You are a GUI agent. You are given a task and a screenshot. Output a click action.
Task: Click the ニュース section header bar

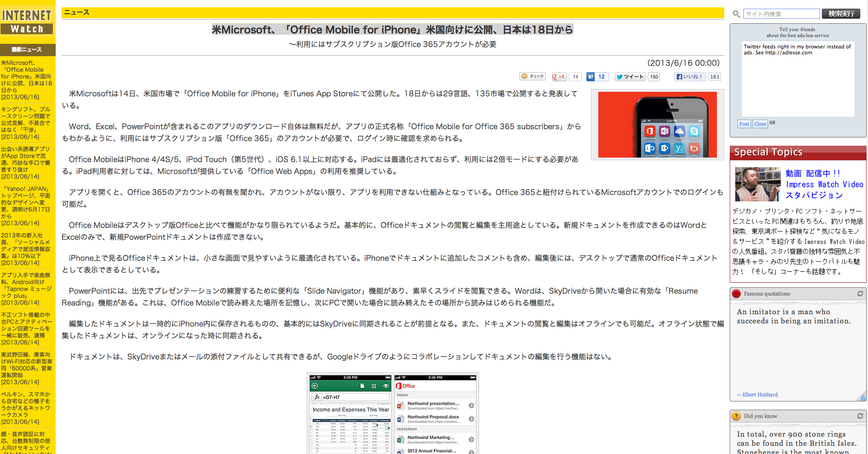click(76, 13)
